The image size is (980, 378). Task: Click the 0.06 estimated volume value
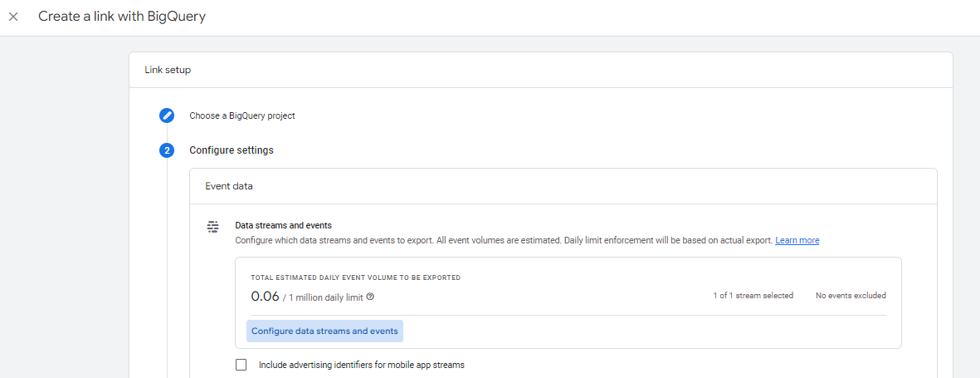[265, 296]
